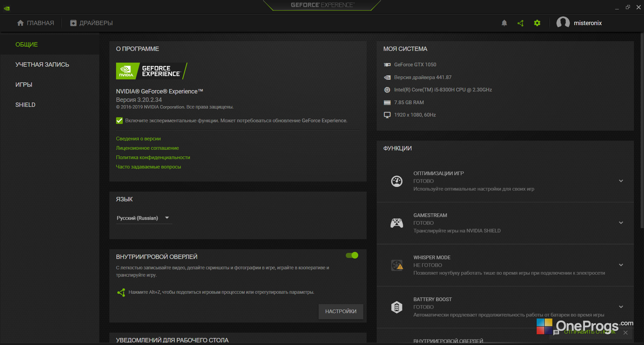Open the Часто задаваемые вопросы link
The image size is (644, 345).
click(x=148, y=167)
